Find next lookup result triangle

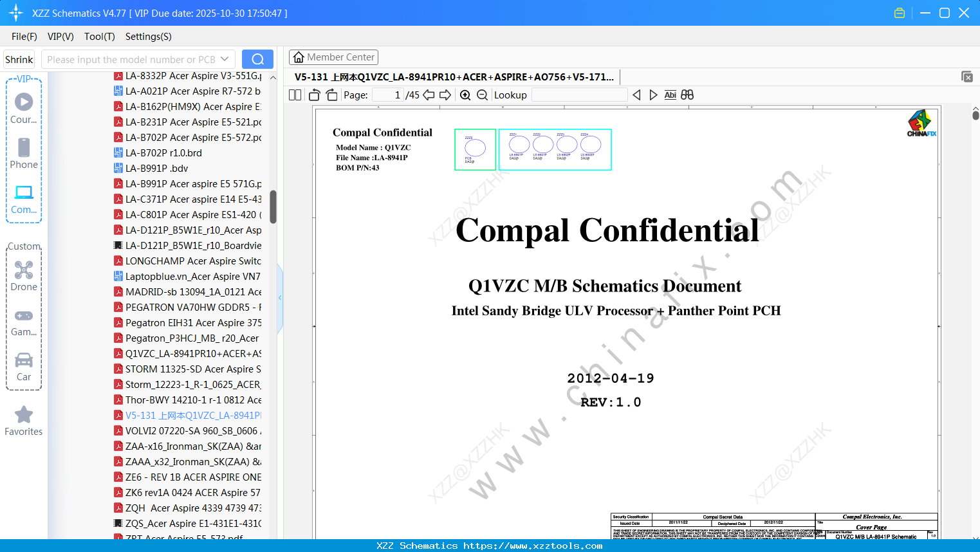click(653, 95)
